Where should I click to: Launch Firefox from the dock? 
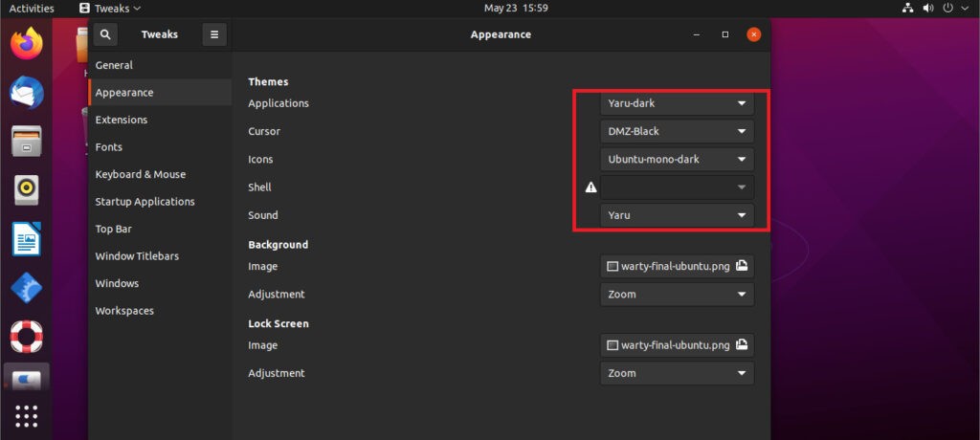point(26,44)
